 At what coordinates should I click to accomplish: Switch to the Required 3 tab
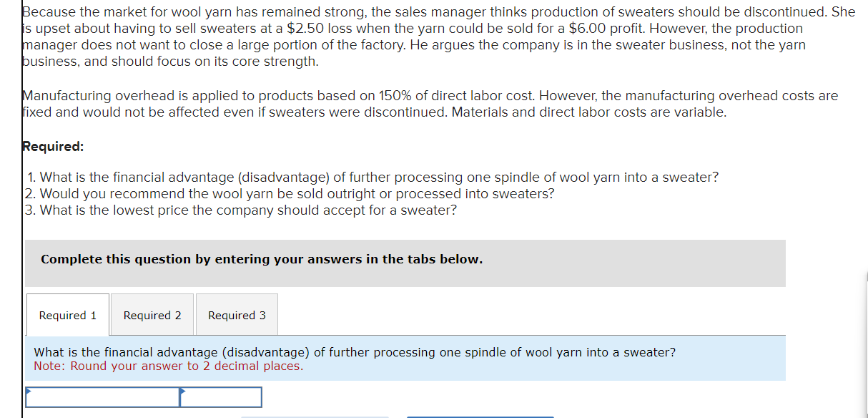coord(237,315)
